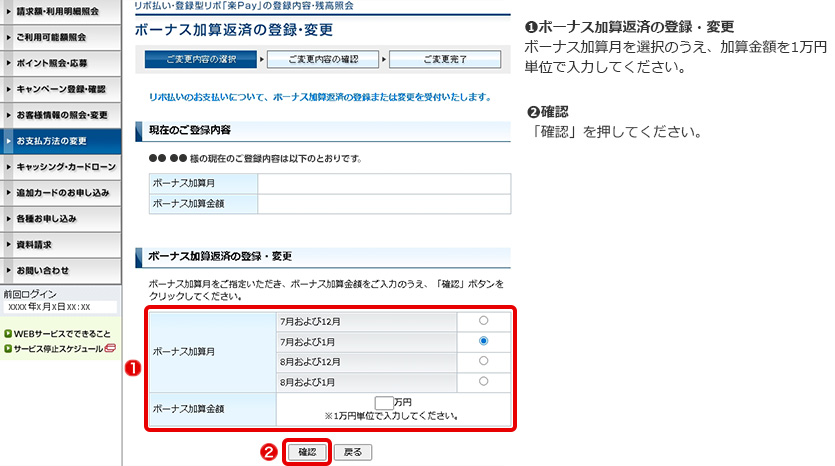
Task: Open 各種お申し込み sidebar menu
Action: click(x=60, y=219)
